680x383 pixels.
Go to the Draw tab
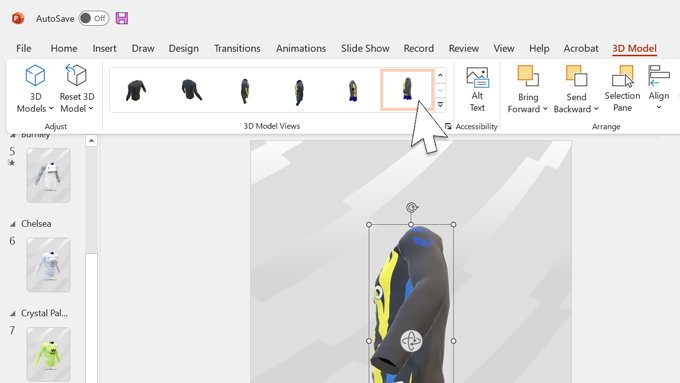tap(143, 48)
